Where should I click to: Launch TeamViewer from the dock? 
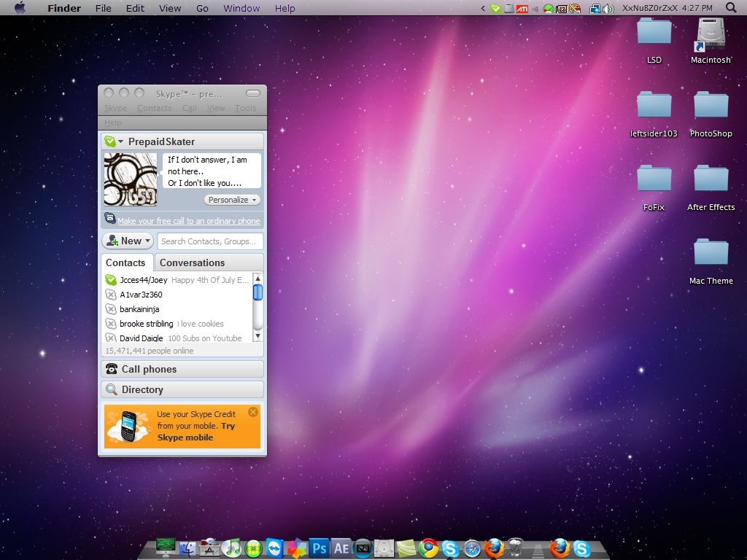pos(274,548)
